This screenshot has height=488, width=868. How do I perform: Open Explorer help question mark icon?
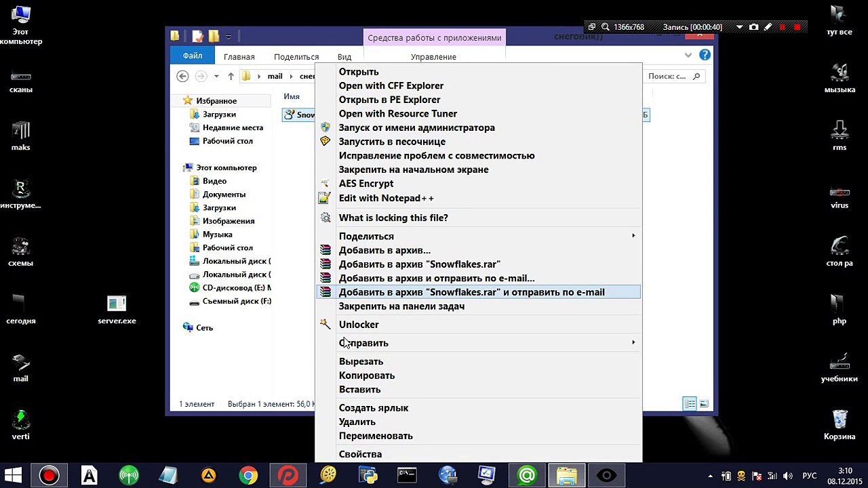pyautogui.click(x=705, y=55)
